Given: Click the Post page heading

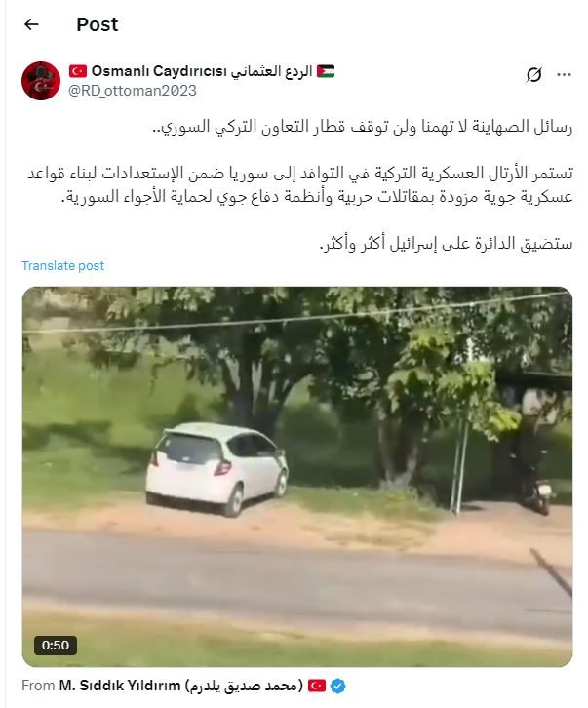Looking at the screenshot, I should [98, 24].
